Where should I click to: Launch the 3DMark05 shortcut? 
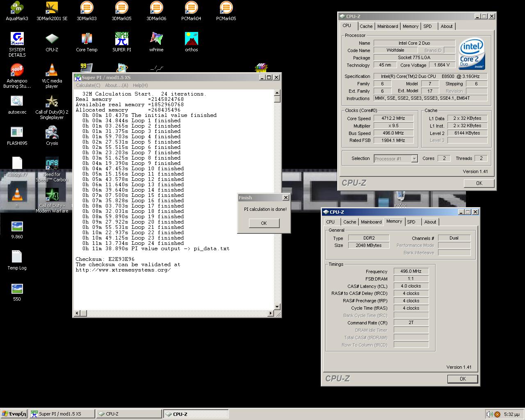pyautogui.click(x=121, y=11)
